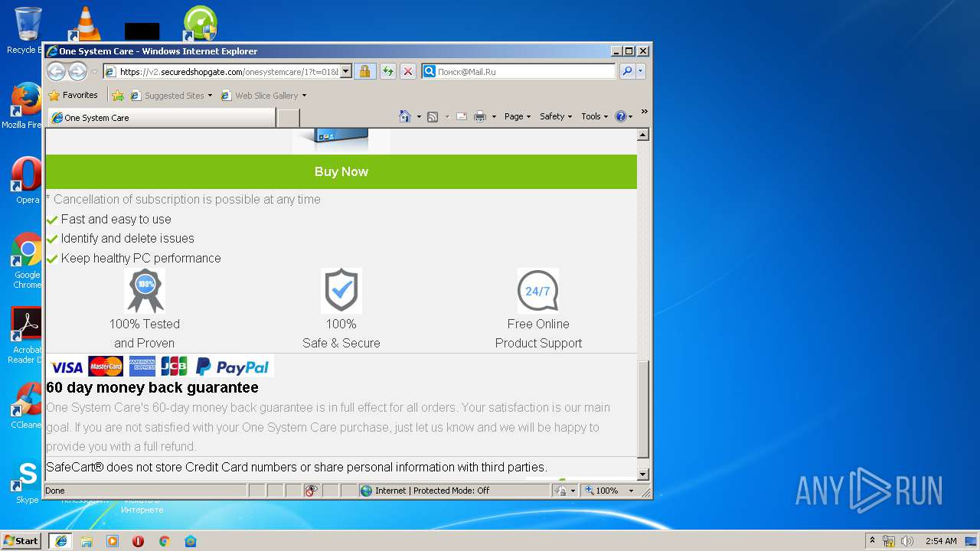Open the recent pages dropdown arrow
The width and height of the screenshot is (980, 551).
coord(94,72)
